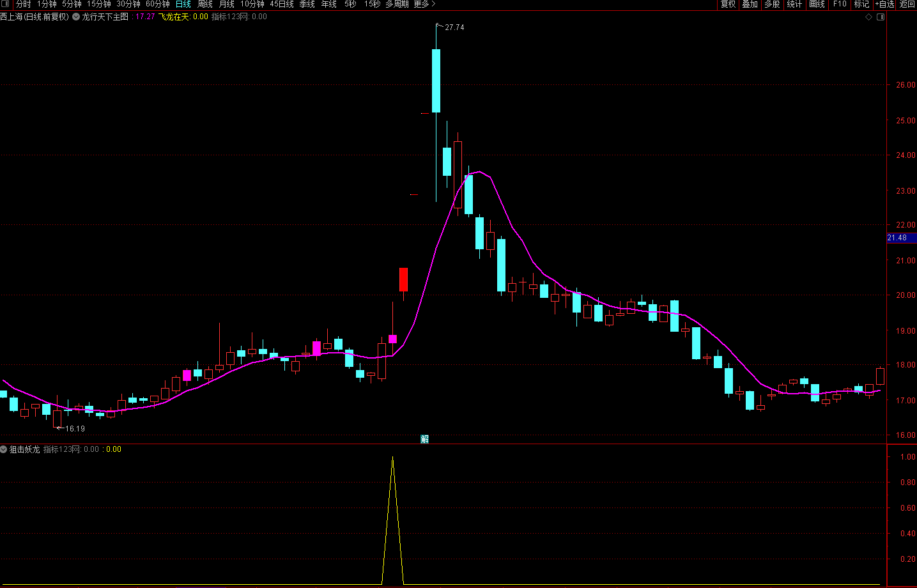Activate the 画线 drawing tool
Image resolution: width=917 pixels, height=588 pixels.
pyautogui.click(x=817, y=4)
